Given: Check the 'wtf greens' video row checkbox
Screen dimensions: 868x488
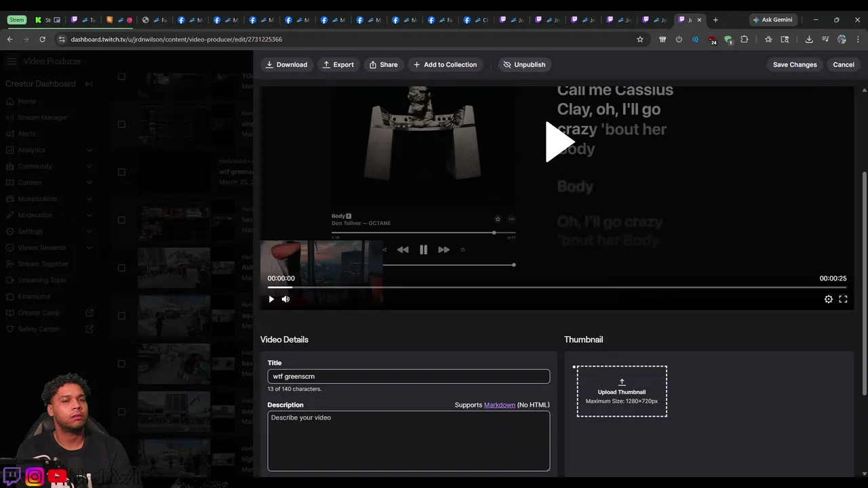Looking at the screenshot, I should (x=121, y=172).
